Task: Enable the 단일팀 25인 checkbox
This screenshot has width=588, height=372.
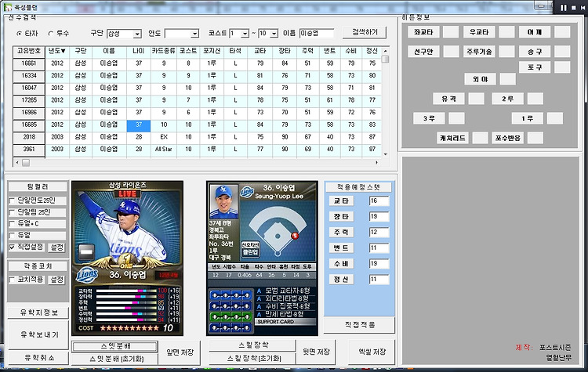Action: [13, 212]
